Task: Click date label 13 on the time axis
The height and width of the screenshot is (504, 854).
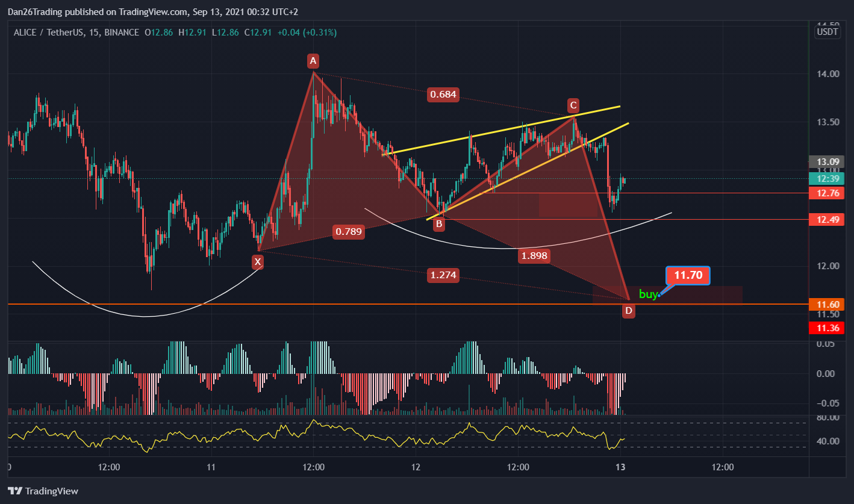Action: click(x=620, y=467)
